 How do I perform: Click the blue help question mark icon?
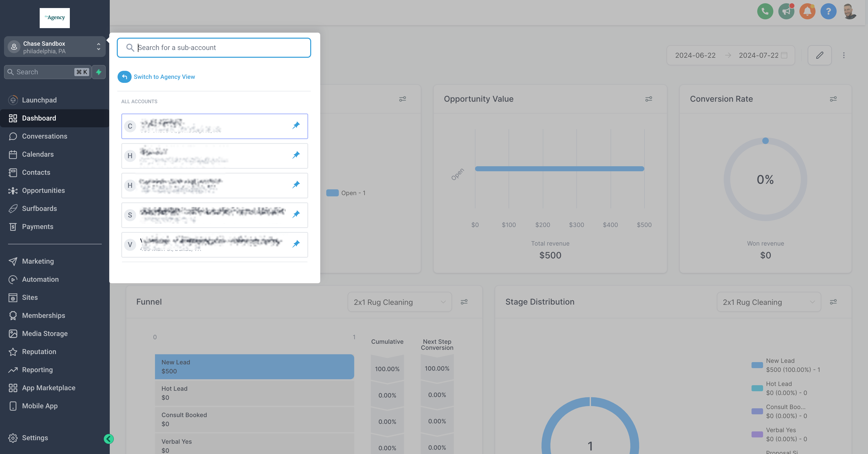(x=828, y=12)
